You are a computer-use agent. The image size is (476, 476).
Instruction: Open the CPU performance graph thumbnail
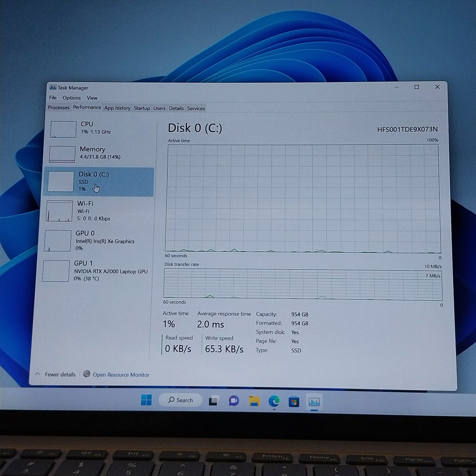pos(63,129)
